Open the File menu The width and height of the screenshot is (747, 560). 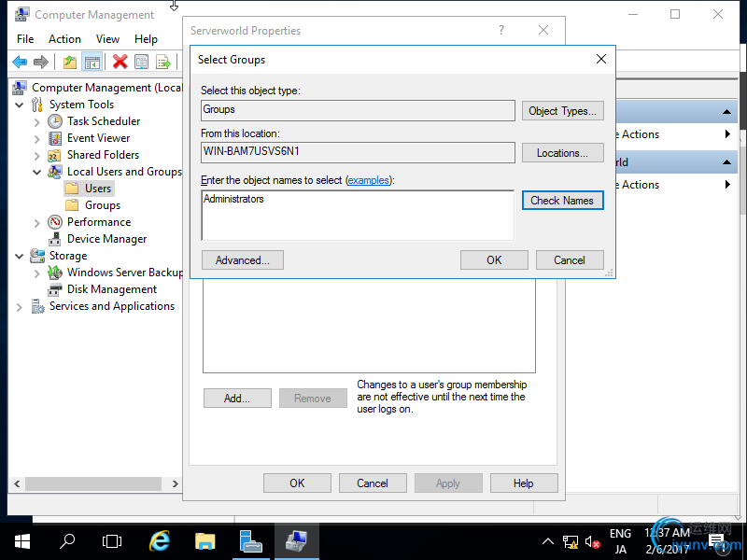tap(25, 39)
